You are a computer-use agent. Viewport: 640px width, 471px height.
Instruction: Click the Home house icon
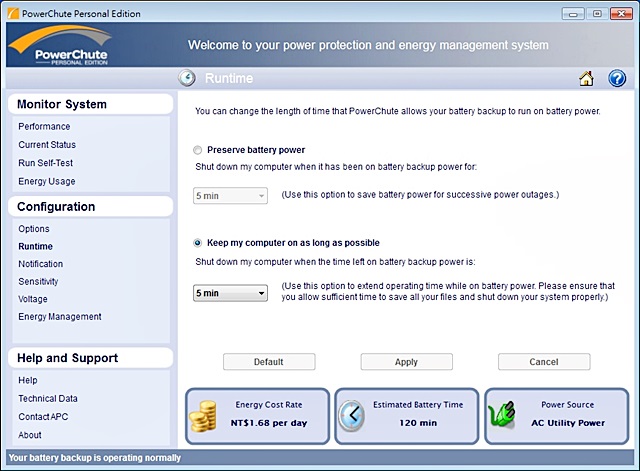[x=586, y=78]
